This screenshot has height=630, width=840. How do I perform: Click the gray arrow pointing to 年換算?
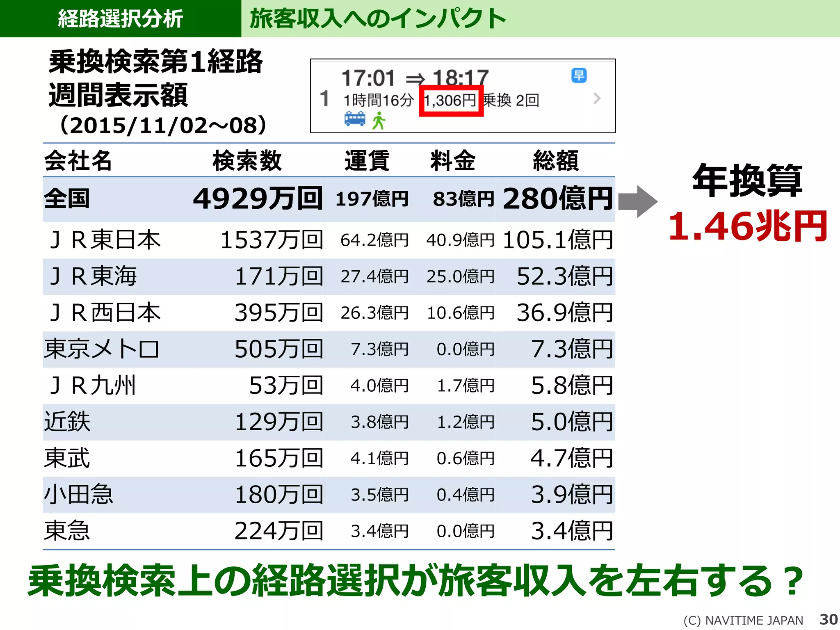(x=638, y=201)
